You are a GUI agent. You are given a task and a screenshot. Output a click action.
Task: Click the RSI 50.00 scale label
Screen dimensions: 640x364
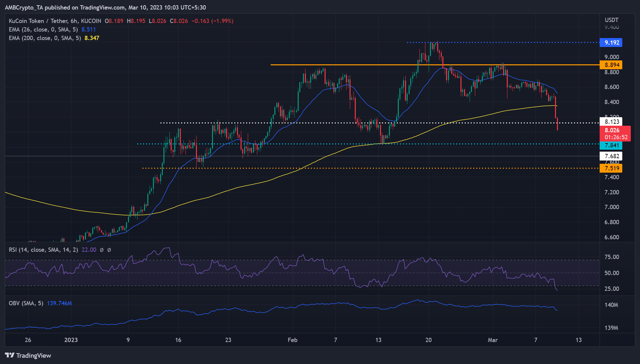pos(612,273)
